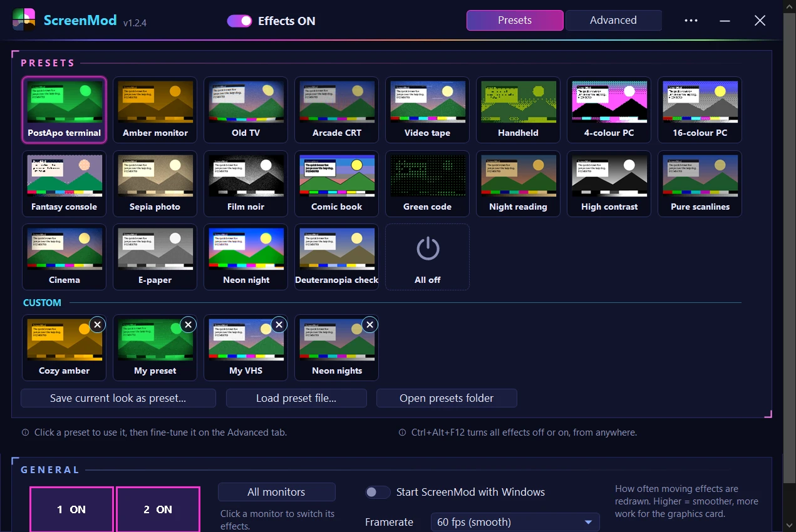Click the v1.2.4 version label
This screenshot has height=532, width=796.
[x=135, y=23]
